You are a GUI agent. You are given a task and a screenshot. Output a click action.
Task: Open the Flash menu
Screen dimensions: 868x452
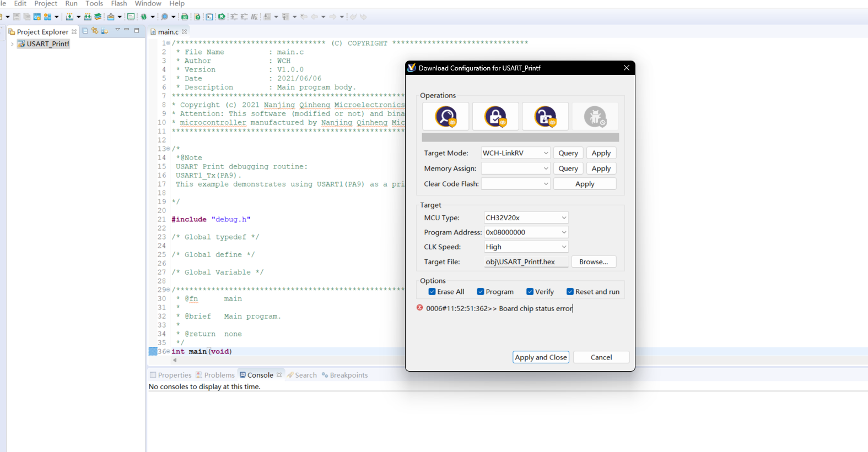click(119, 3)
